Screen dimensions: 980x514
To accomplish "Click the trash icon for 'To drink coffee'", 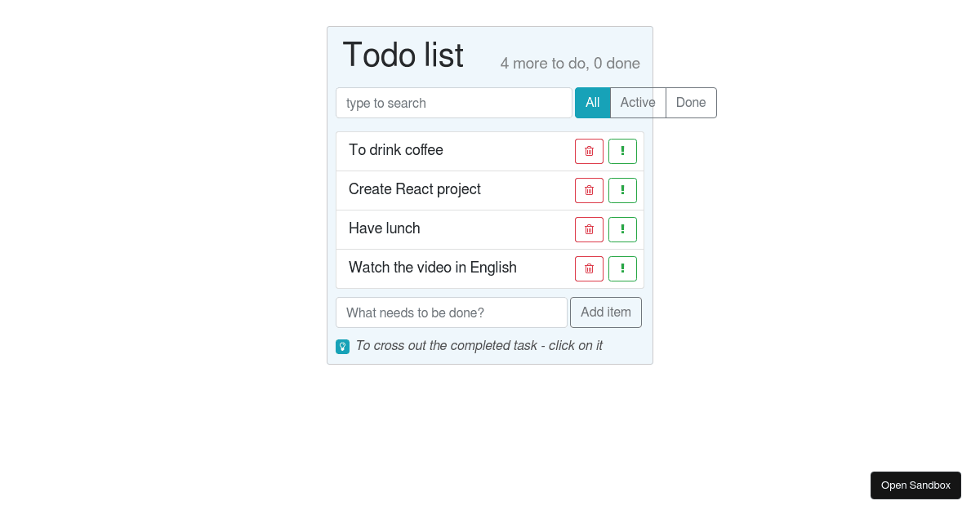I will (x=589, y=151).
